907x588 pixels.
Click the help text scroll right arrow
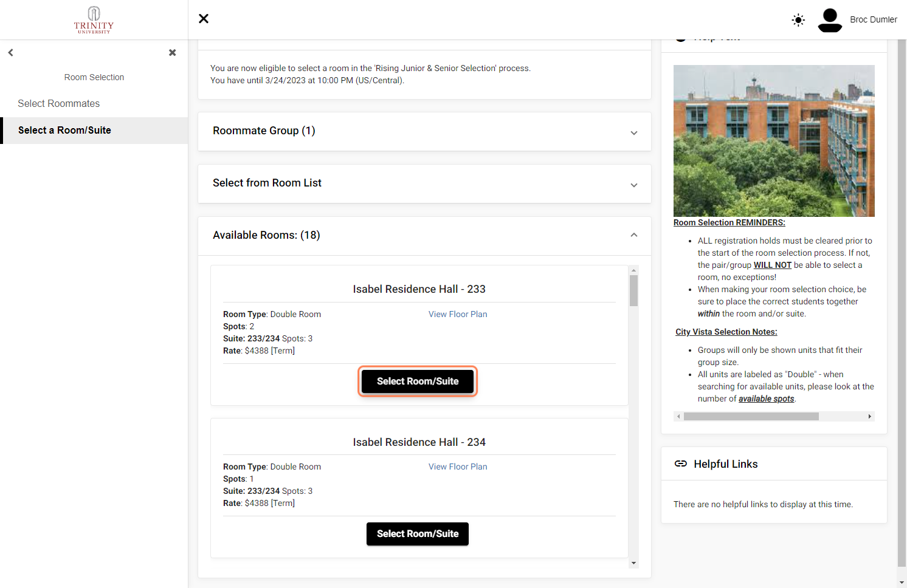(x=870, y=417)
